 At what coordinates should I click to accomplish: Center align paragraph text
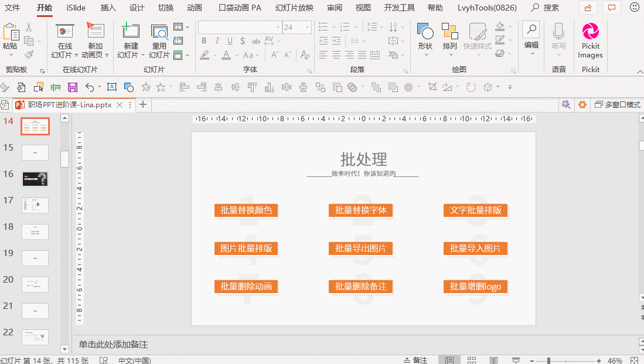click(336, 55)
